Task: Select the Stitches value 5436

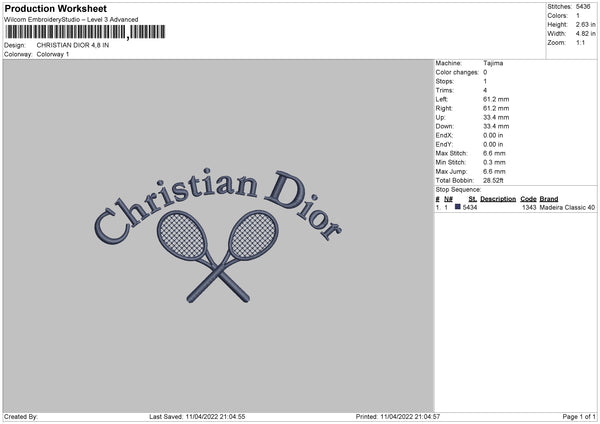Action: (x=583, y=7)
